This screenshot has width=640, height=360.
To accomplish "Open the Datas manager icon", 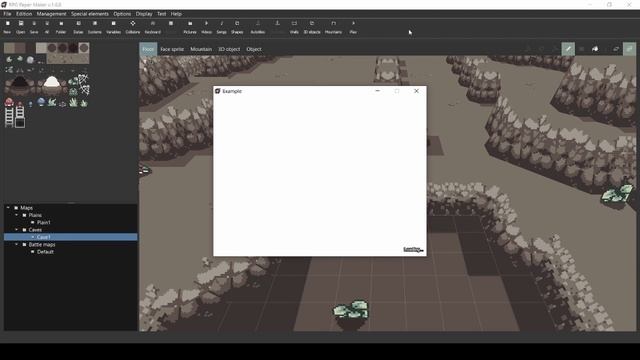I will pos(78,27).
